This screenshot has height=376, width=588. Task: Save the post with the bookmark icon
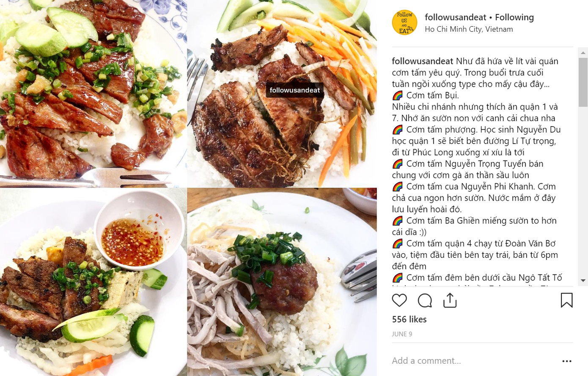pyautogui.click(x=566, y=300)
